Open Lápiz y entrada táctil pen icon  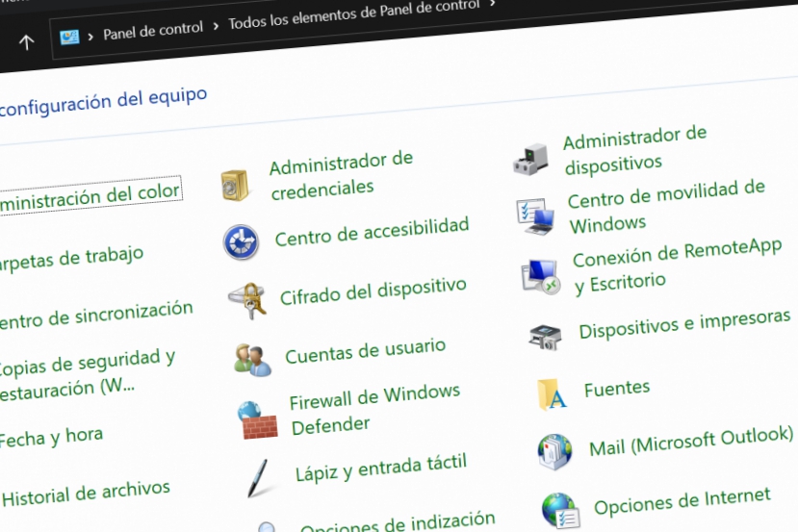point(260,476)
